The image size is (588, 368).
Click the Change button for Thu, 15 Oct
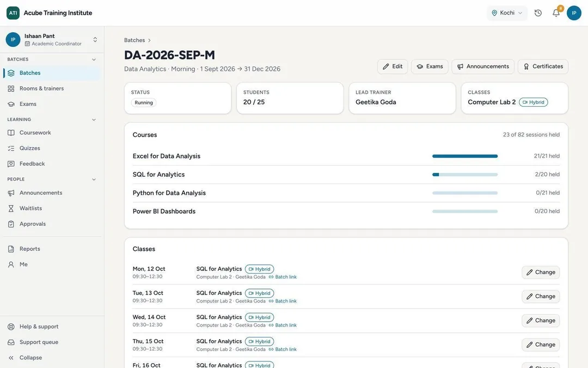pyautogui.click(x=541, y=345)
